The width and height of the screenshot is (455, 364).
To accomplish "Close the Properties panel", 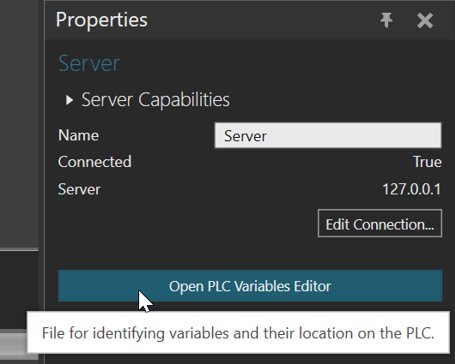I will click(425, 21).
